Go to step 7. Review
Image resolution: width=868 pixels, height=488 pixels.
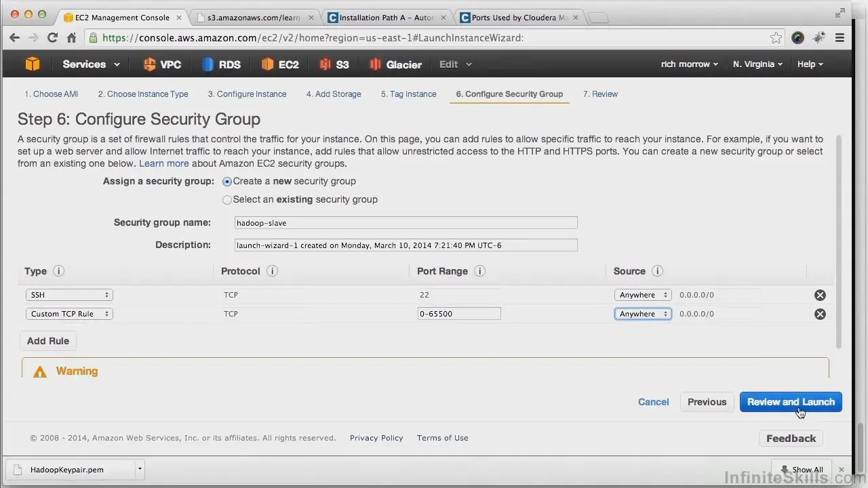click(x=600, y=94)
